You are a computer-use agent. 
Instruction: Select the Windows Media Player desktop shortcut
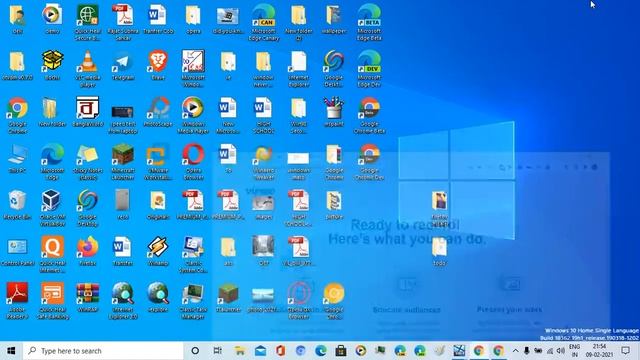193,115
